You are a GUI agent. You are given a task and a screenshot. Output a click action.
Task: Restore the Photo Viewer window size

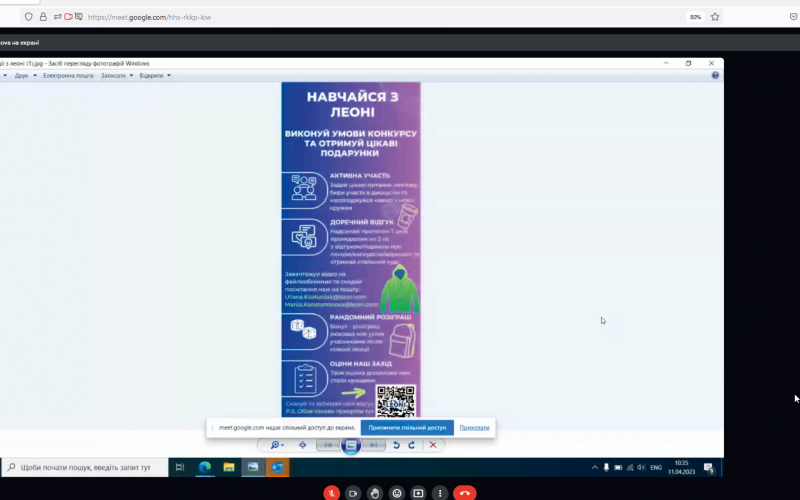pos(688,63)
